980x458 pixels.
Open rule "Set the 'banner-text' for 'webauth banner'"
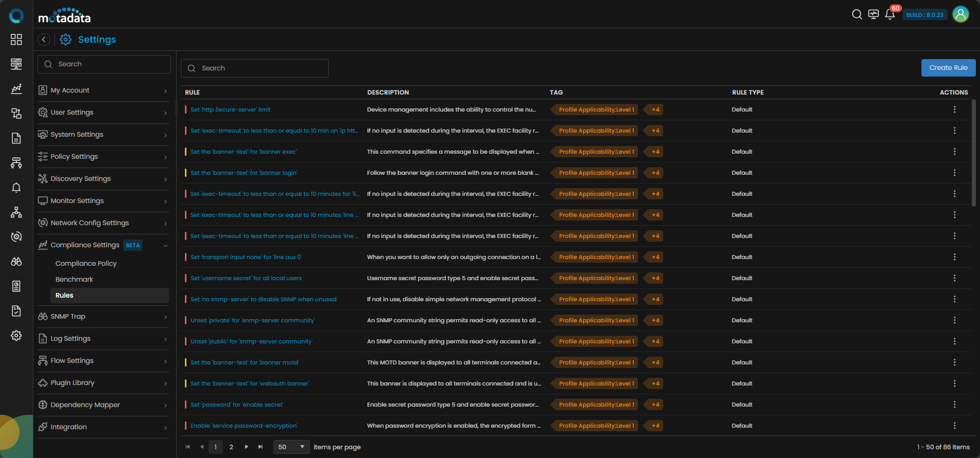[250, 383]
